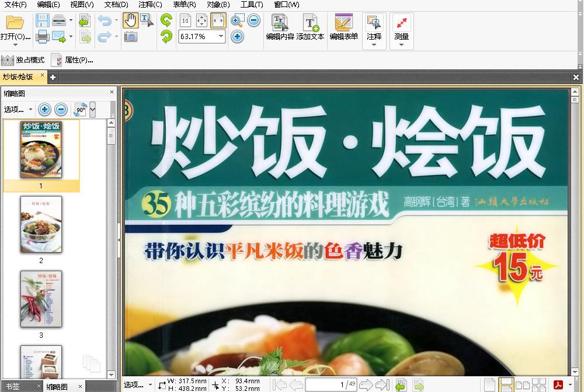Select the Hand tool

130,20
